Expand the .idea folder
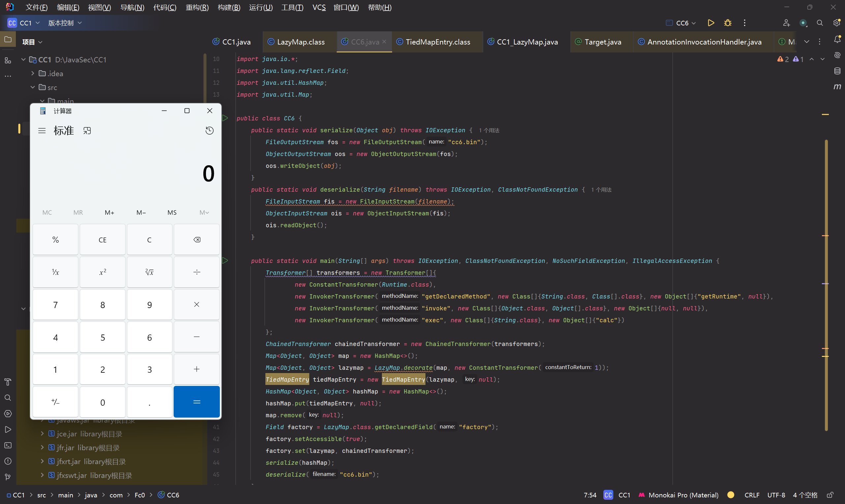845x504 pixels. 33,73
